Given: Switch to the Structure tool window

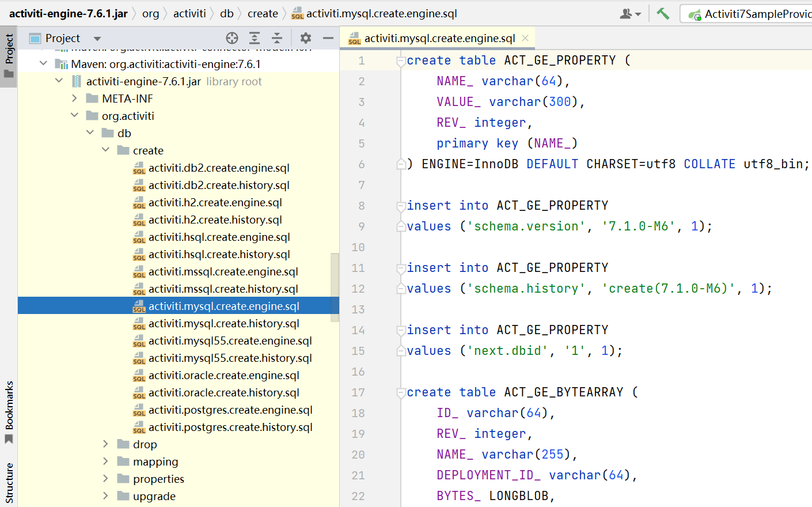Looking at the screenshot, I should click(9, 482).
